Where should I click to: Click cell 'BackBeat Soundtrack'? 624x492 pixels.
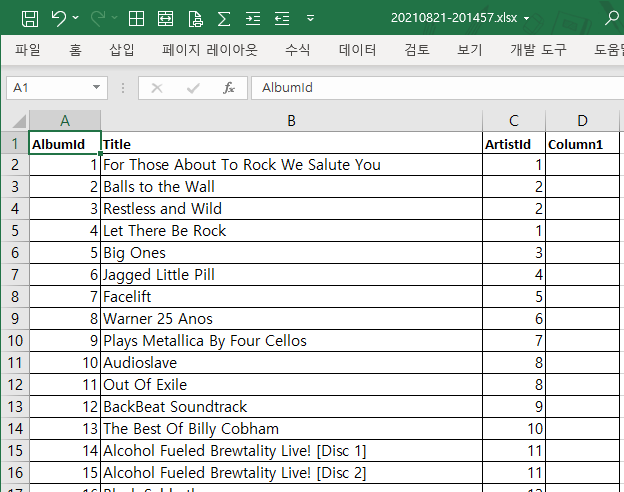click(291, 407)
